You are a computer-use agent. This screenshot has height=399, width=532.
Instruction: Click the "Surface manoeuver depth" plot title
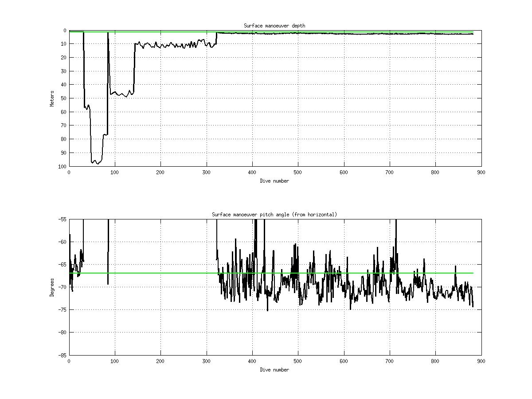click(x=274, y=26)
